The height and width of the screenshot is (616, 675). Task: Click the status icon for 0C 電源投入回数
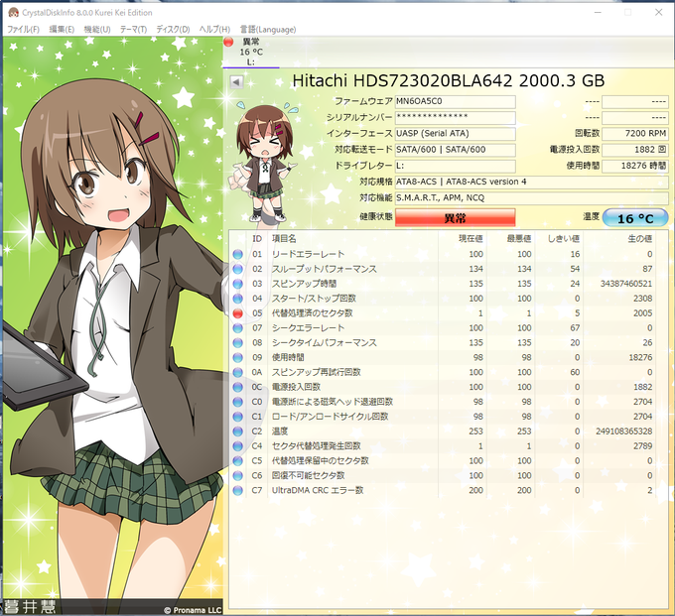[237, 387]
